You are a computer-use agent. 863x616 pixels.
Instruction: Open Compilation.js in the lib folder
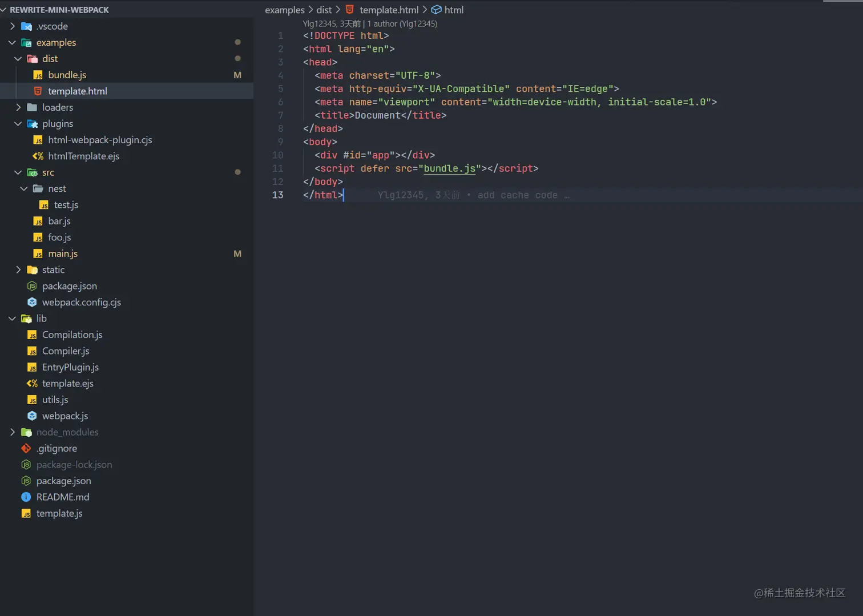pos(72,335)
